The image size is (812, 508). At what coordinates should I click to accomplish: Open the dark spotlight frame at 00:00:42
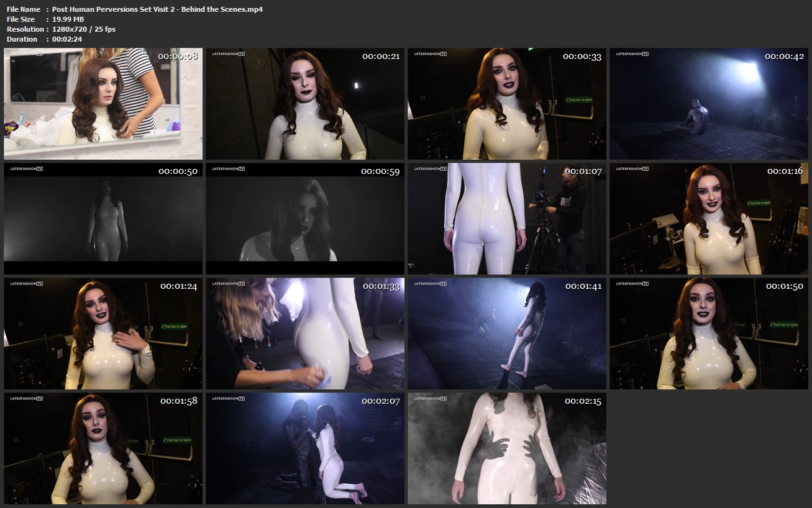point(709,104)
